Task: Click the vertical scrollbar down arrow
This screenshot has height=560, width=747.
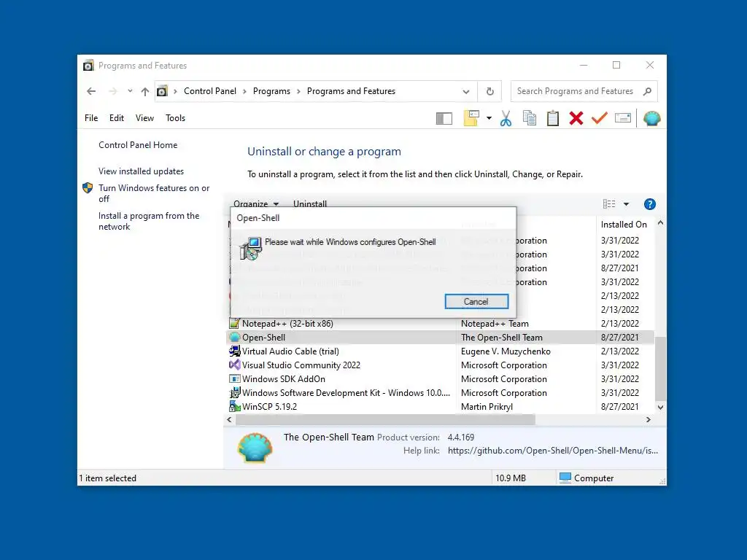Action: tap(660, 407)
